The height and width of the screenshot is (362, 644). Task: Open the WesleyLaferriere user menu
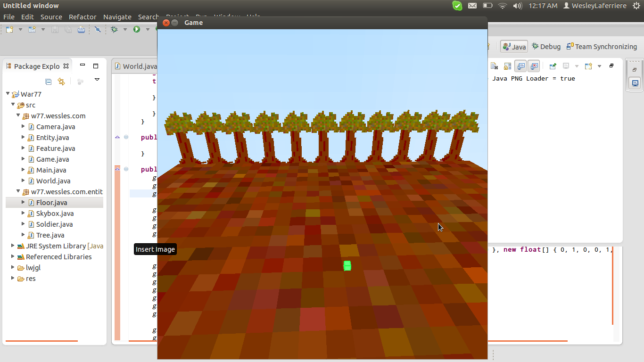(595, 6)
